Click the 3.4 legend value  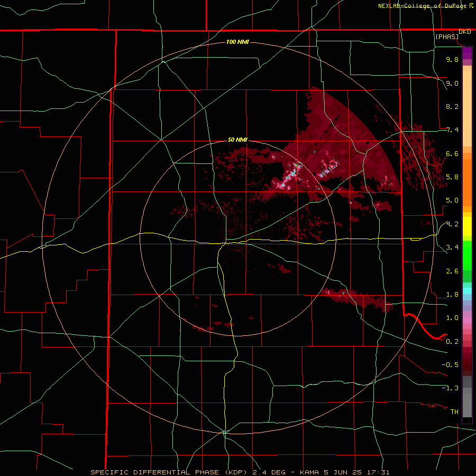point(452,248)
